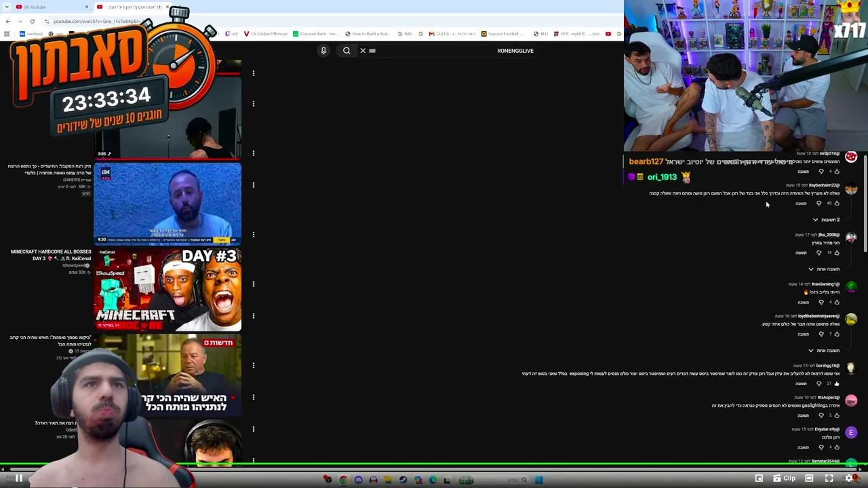The height and width of the screenshot is (488, 868).
Task: Close the '(4) YouTube' browser tab
Action: pyautogui.click(x=87, y=7)
